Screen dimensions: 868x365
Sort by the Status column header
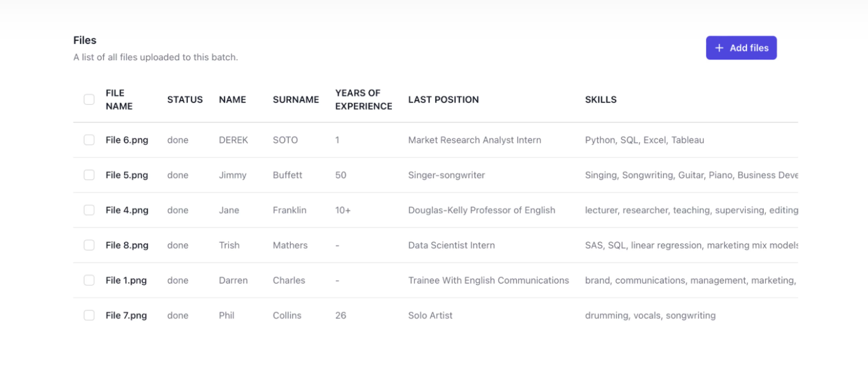pos(185,99)
